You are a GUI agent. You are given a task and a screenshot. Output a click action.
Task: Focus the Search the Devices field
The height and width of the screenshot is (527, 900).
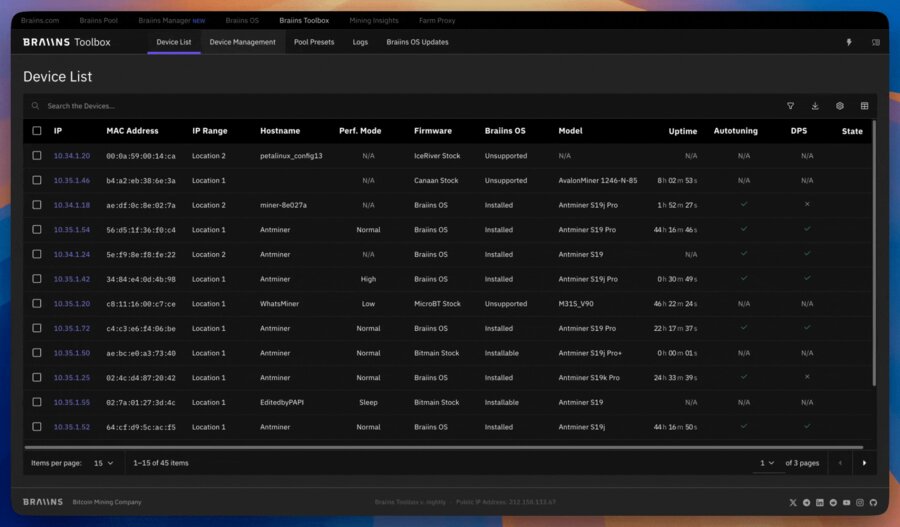(x=402, y=106)
